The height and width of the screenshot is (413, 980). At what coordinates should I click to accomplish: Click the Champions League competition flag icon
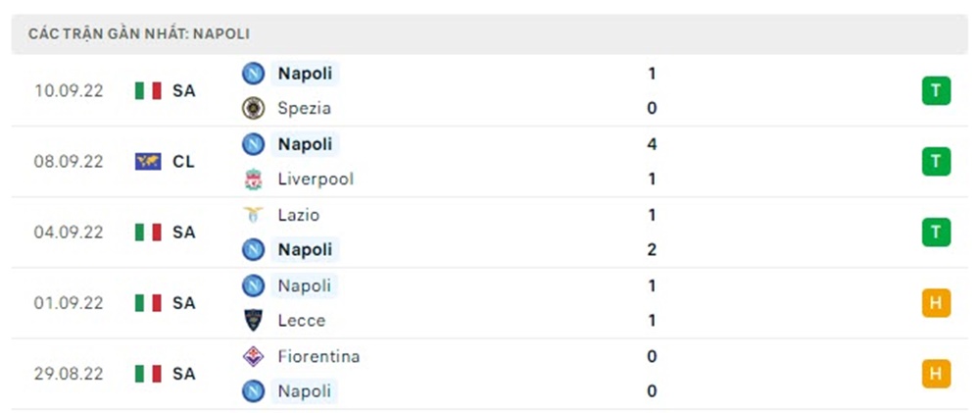coord(148,162)
